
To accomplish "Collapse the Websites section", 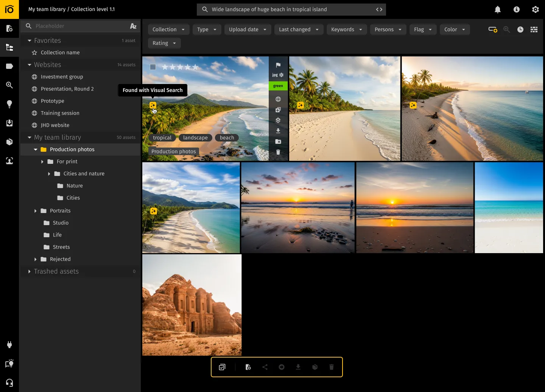I will click(x=30, y=65).
